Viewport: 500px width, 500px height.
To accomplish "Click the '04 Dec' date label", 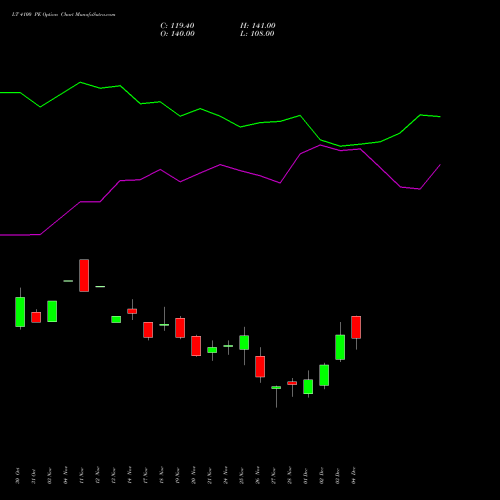I will point(354,476).
